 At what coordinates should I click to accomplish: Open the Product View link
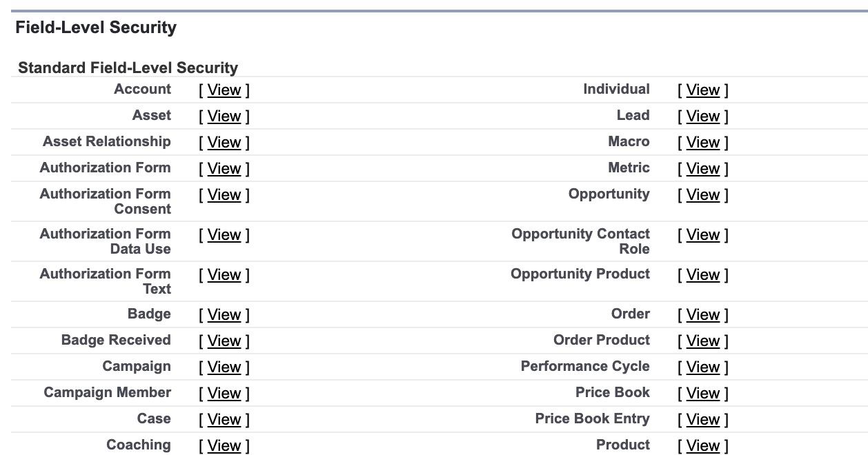point(703,446)
